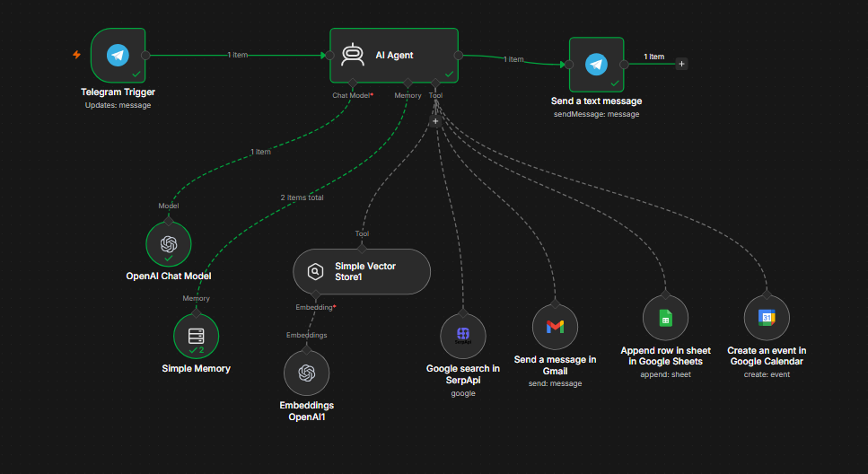The image size is (868, 474).
Task: Click the Tool connector above Simple Vector Store1
Action: pyautogui.click(x=362, y=250)
